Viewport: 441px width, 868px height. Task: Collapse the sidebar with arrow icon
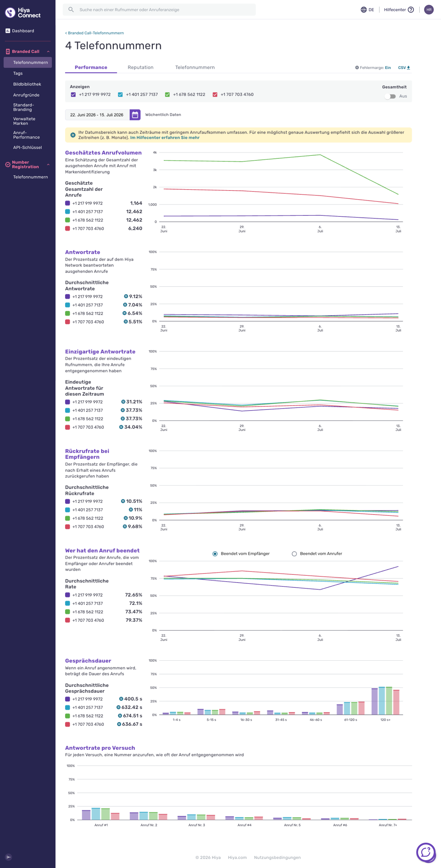9,857
